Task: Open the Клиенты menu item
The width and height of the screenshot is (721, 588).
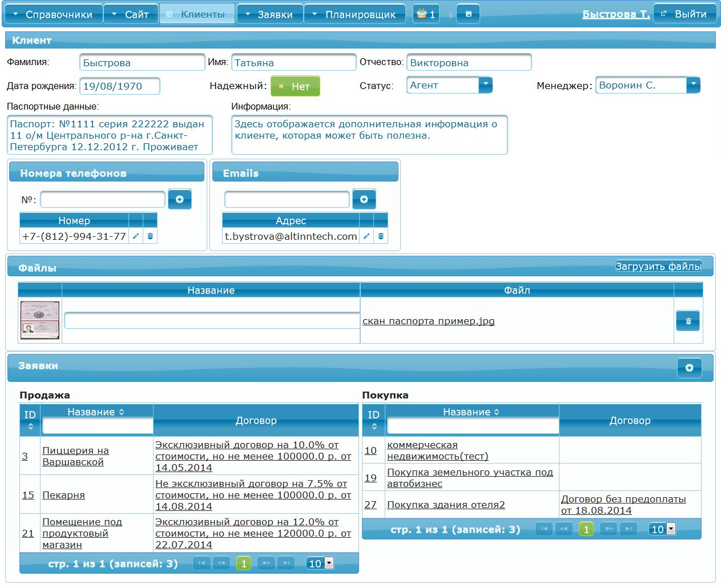Action: pos(197,14)
